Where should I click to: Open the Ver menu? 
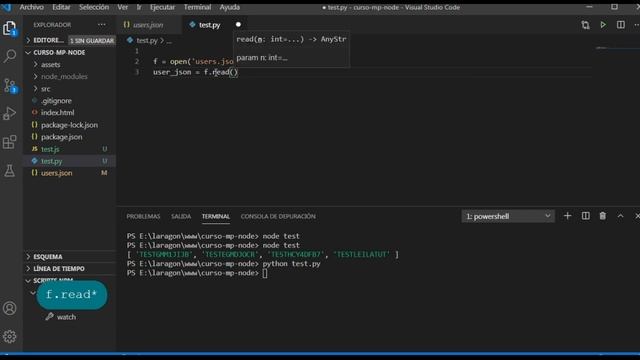point(122,7)
